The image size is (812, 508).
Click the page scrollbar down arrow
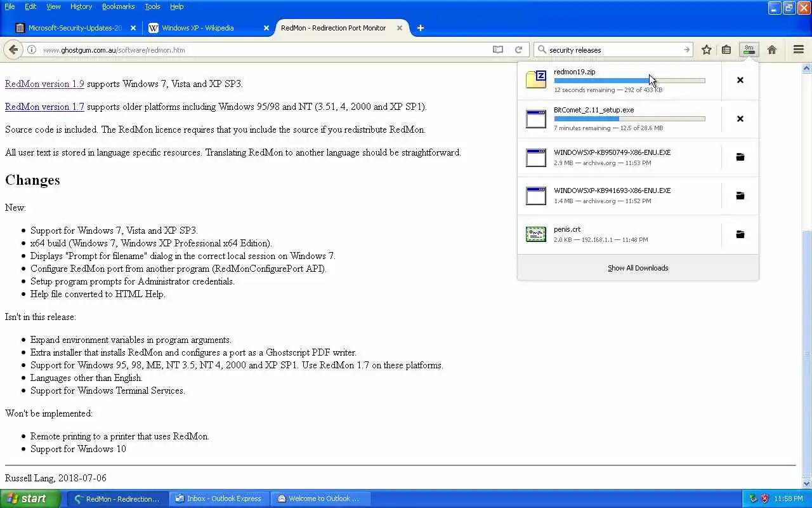tap(807, 483)
